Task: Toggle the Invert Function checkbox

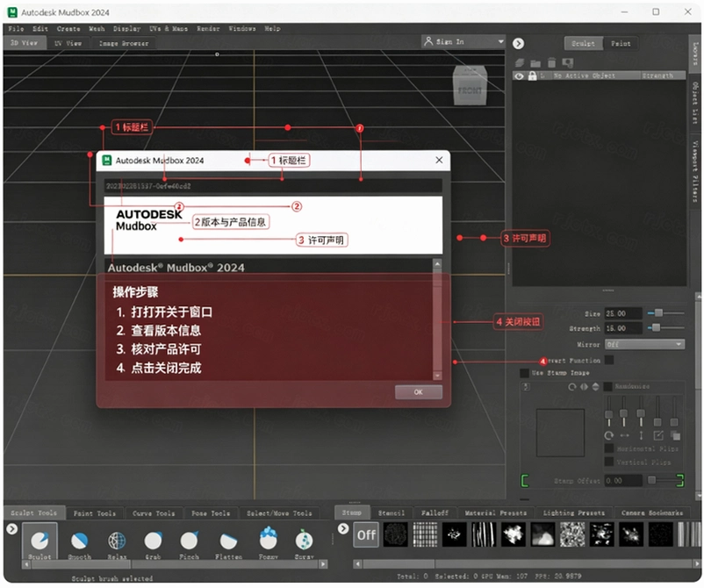Action: pyautogui.click(x=609, y=360)
